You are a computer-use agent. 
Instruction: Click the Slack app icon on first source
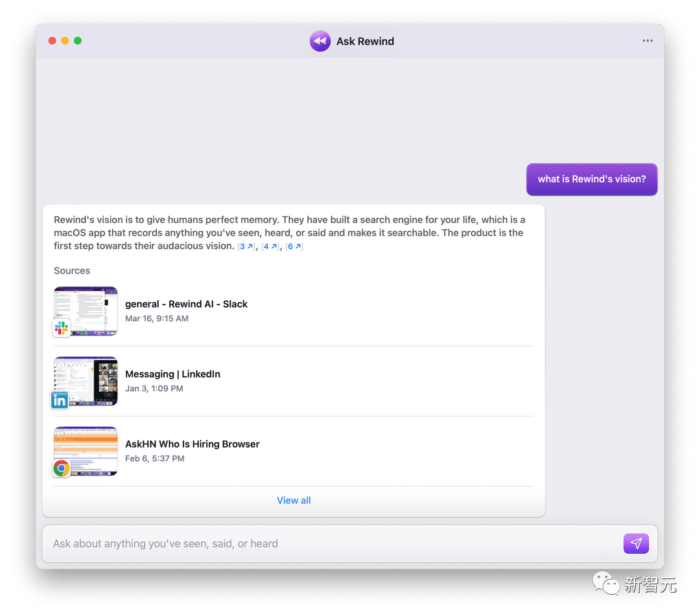click(x=62, y=328)
